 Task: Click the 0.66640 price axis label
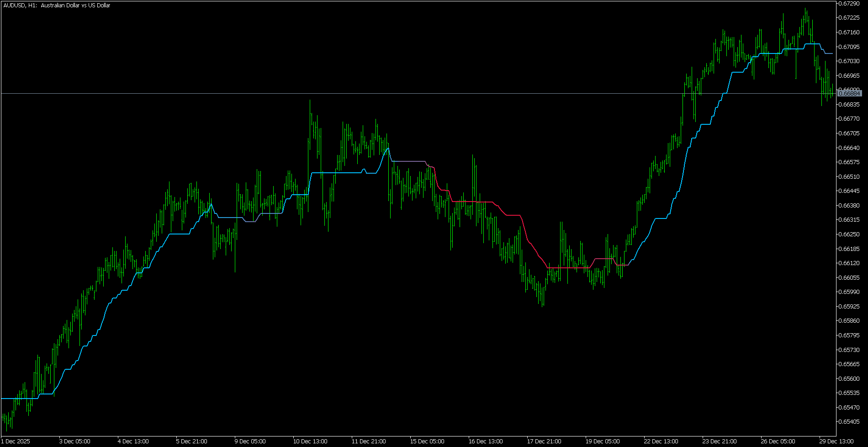(x=850, y=148)
